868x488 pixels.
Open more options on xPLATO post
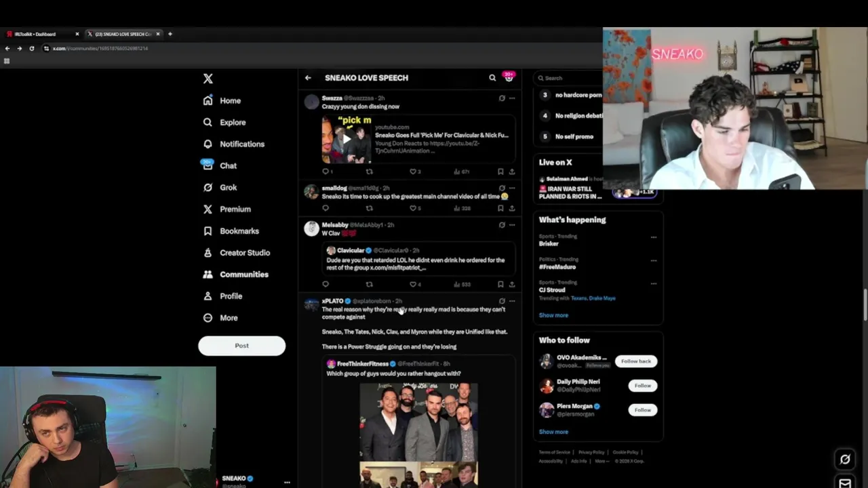pos(512,301)
